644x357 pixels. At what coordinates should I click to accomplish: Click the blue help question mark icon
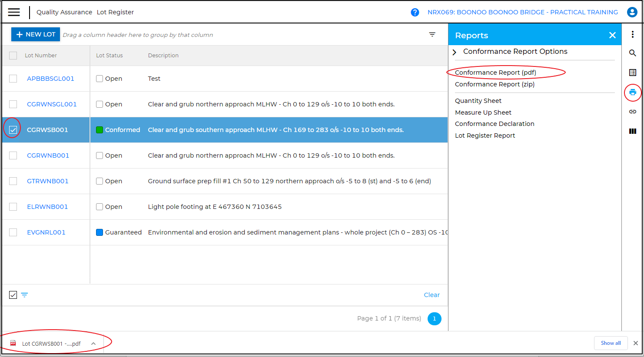click(x=415, y=12)
